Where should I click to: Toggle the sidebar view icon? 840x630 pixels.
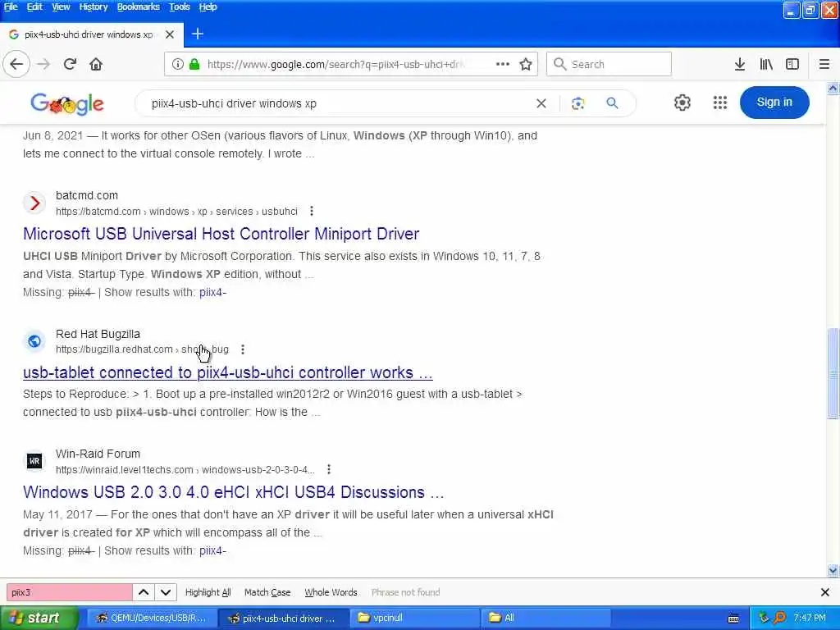[792, 64]
